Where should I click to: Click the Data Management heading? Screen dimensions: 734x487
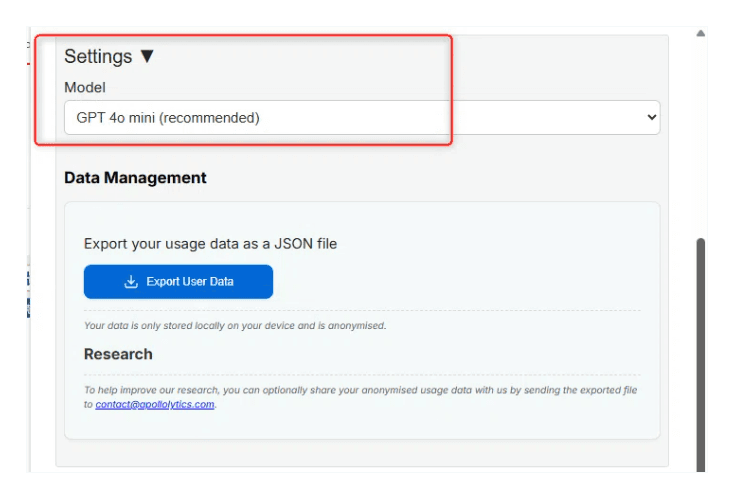coord(135,178)
